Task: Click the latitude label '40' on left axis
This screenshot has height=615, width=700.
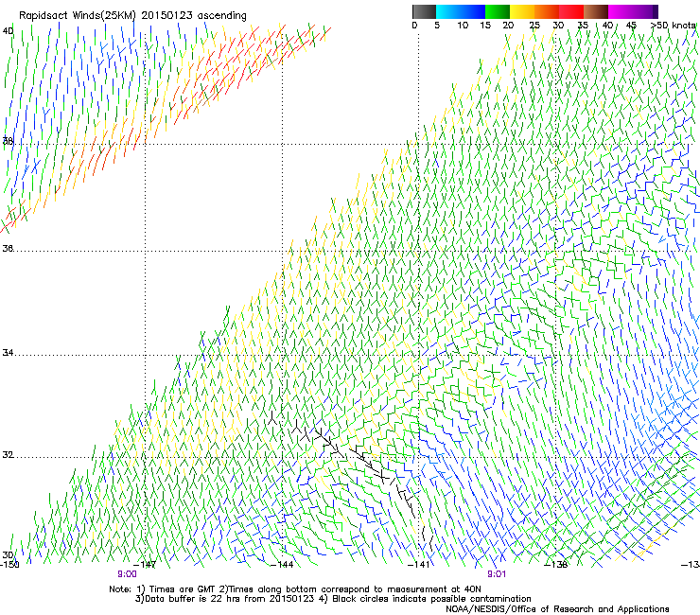Action: tap(8, 31)
